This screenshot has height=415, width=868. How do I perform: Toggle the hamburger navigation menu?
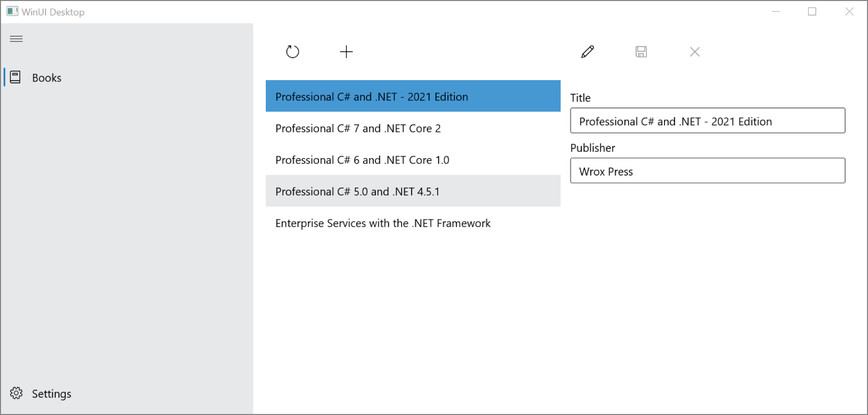[x=16, y=39]
